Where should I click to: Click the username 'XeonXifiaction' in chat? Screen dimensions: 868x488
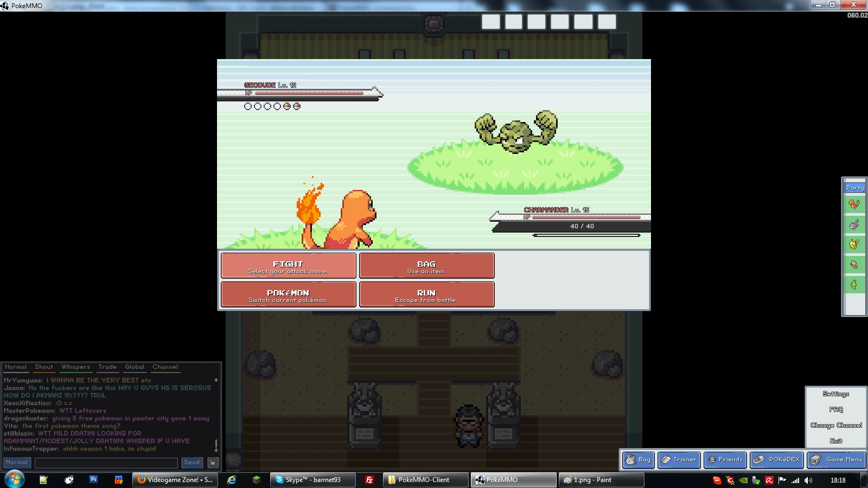tap(28, 403)
